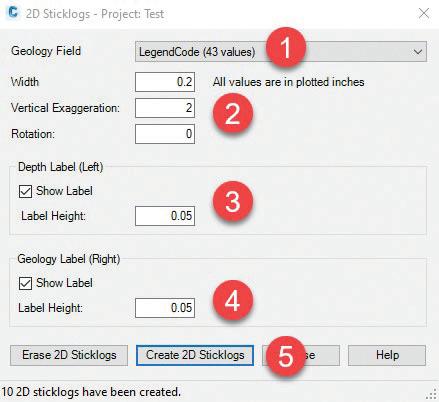
Task: Click the red number 5 callout marker
Action: coord(286,356)
